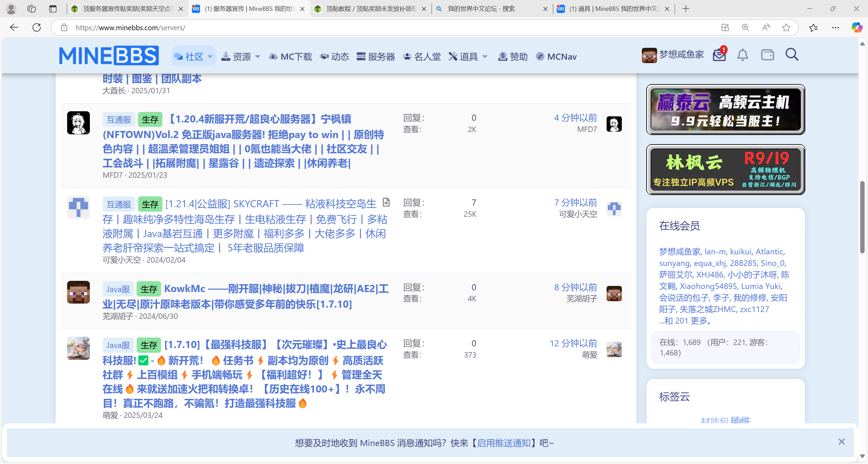
Task: Open the 林枫云 VPS ad banner
Action: [726, 170]
